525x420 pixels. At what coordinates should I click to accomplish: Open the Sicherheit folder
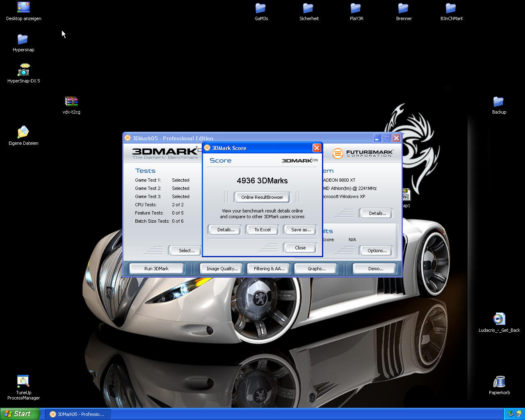pyautogui.click(x=308, y=8)
